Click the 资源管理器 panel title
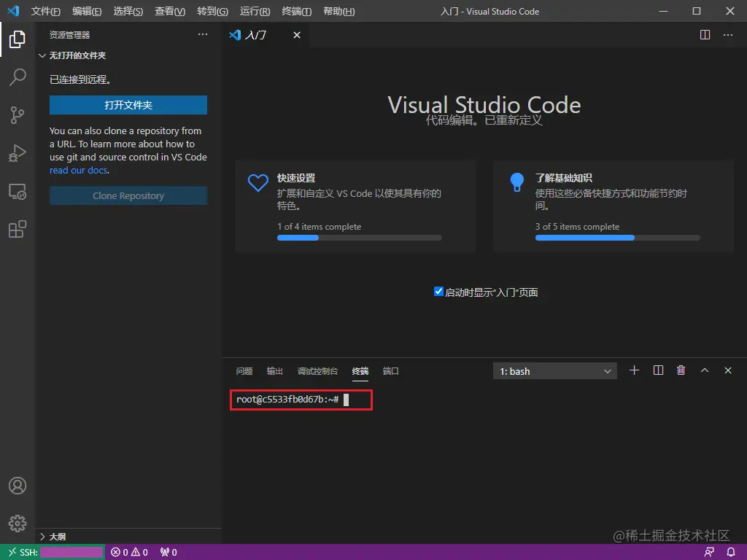 tap(69, 35)
